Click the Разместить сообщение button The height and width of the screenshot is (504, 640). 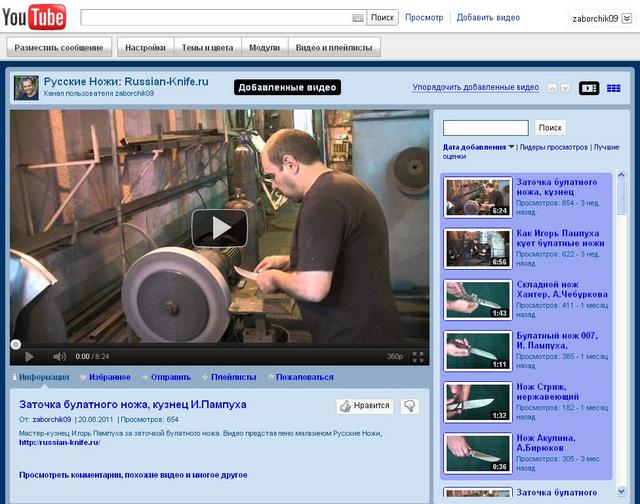[x=59, y=47]
